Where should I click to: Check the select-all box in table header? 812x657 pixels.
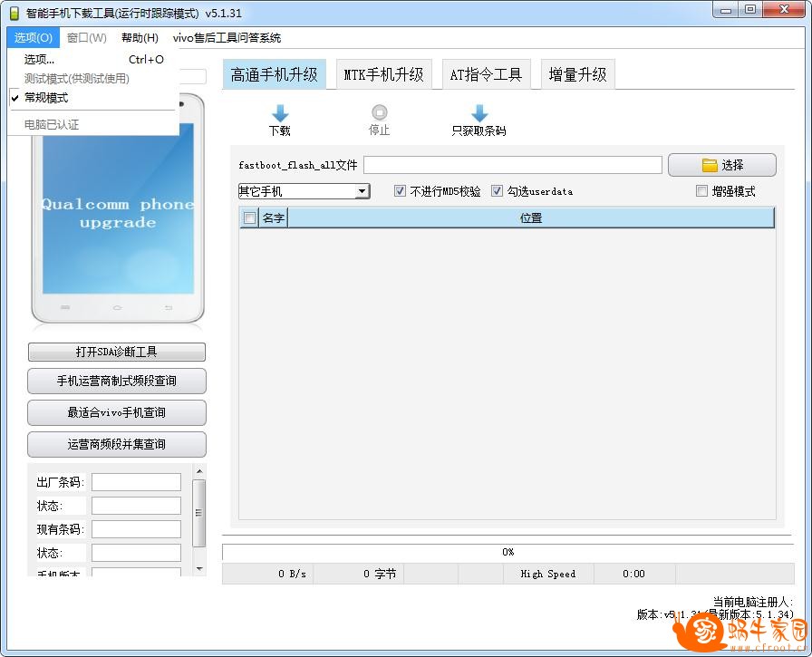249,218
